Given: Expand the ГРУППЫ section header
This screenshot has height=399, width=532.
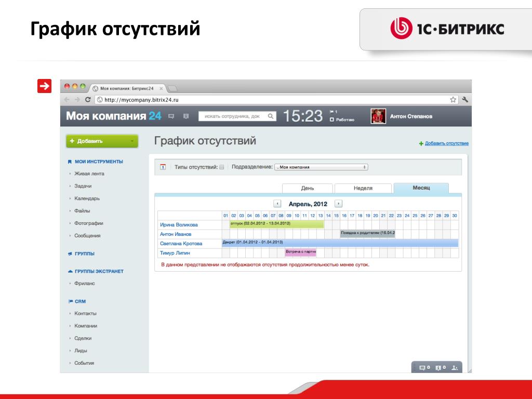Looking at the screenshot, I should (x=85, y=254).
